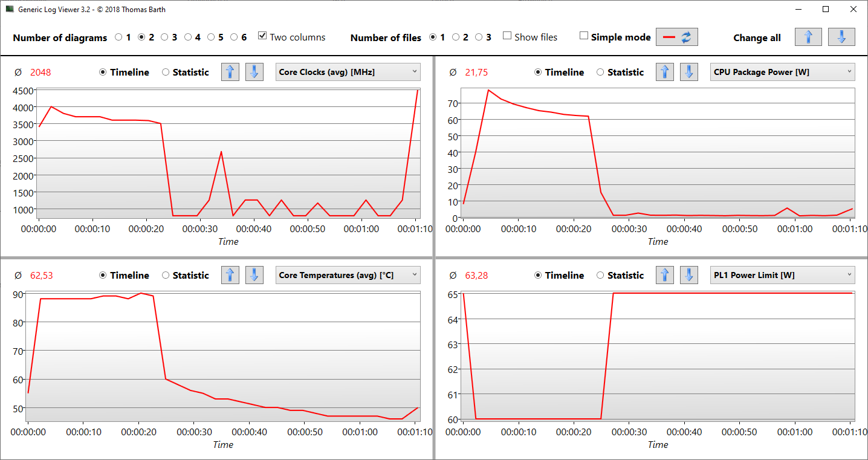This screenshot has height=460, width=868.
Task: Switch Core Temperatures panel to Statistic view
Action: point(166,276)
